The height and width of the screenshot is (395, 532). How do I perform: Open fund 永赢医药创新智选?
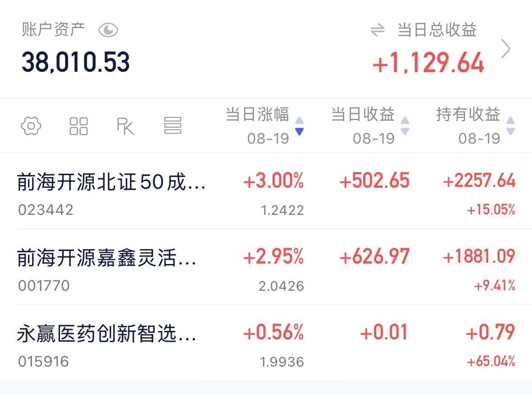coord(266,343)
